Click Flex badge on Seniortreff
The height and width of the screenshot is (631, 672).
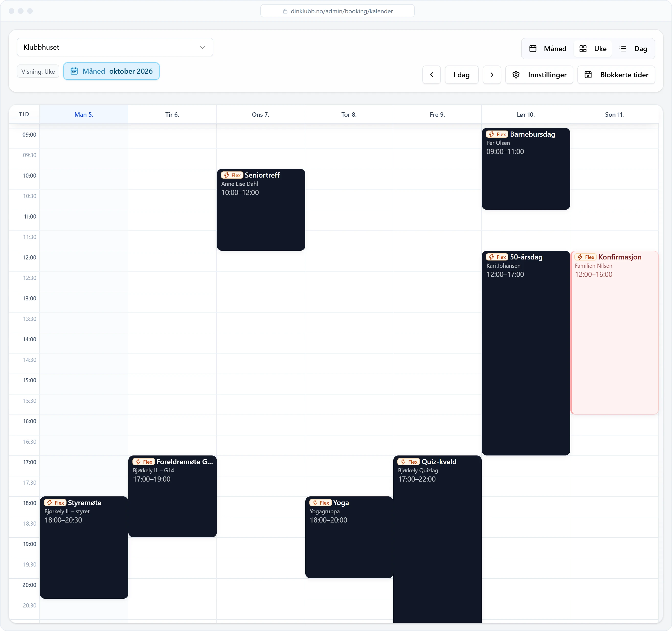tap(232, 175)
